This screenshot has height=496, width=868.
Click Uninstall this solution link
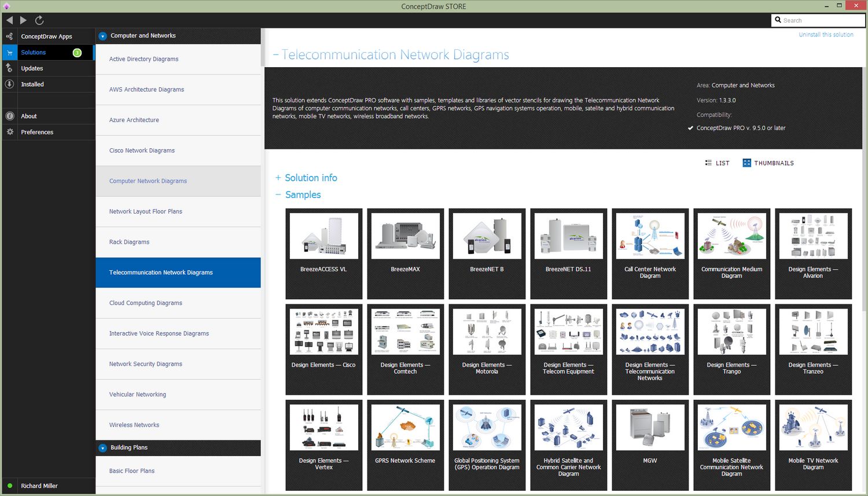826,35
